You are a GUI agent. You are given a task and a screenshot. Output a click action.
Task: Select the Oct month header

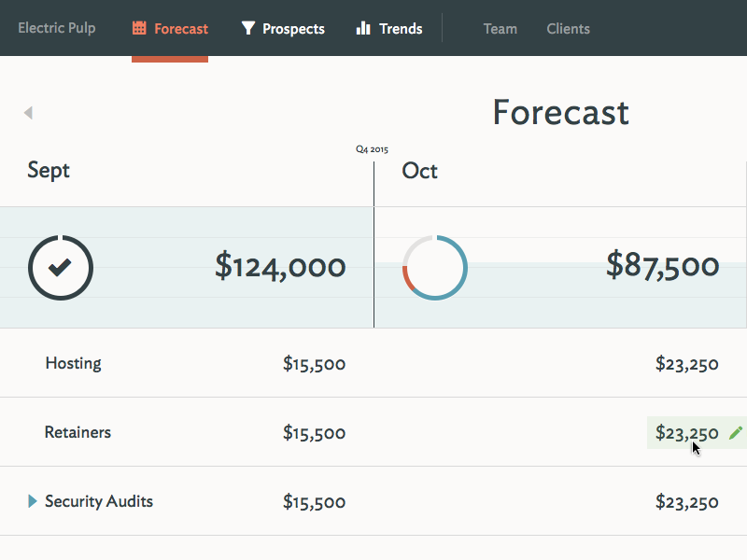coord(419,172)
